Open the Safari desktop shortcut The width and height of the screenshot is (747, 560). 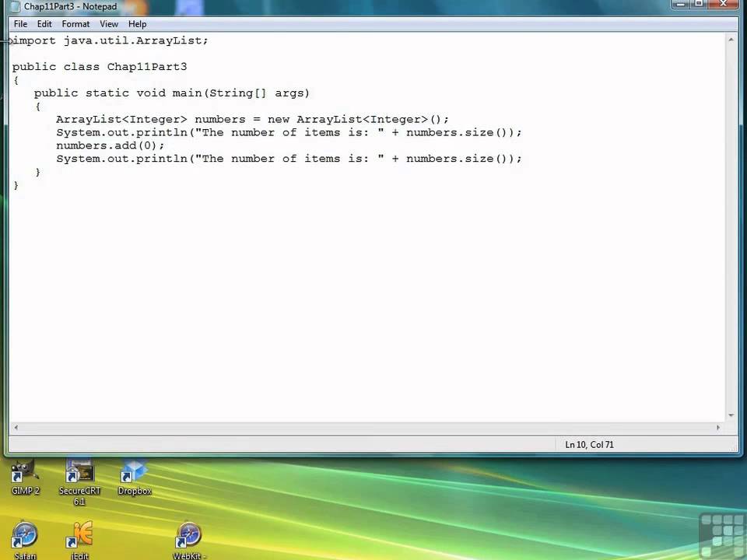point(25,541)
